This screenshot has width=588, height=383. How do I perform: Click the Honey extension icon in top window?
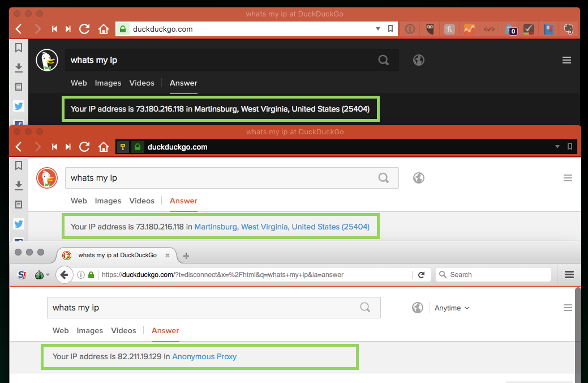click(x=449, y=29)
